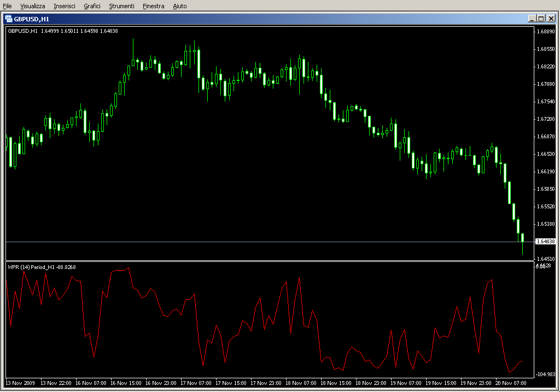Click the 1.67200 price scale value
The height and width of the screenshot is (392, 560).
tap(546, 119)
